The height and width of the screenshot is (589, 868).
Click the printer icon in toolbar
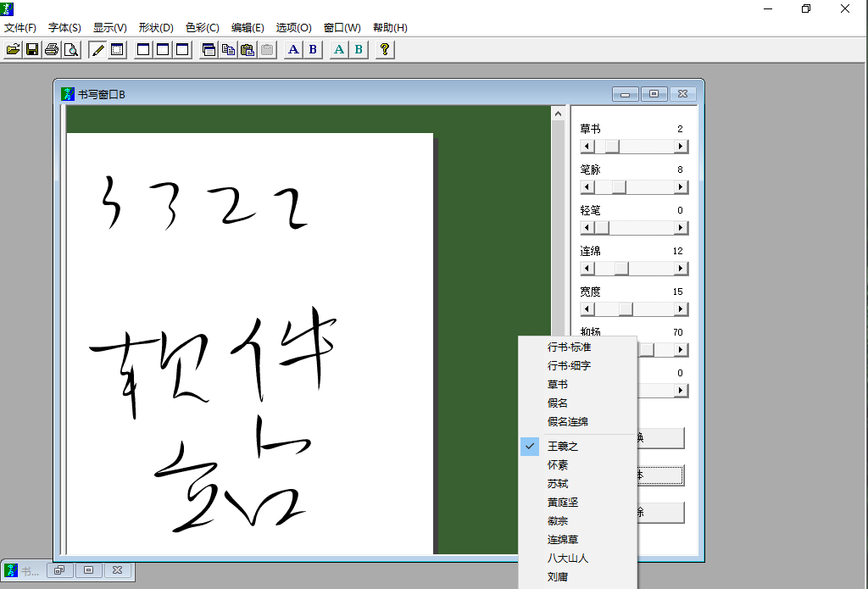[52, 50]
